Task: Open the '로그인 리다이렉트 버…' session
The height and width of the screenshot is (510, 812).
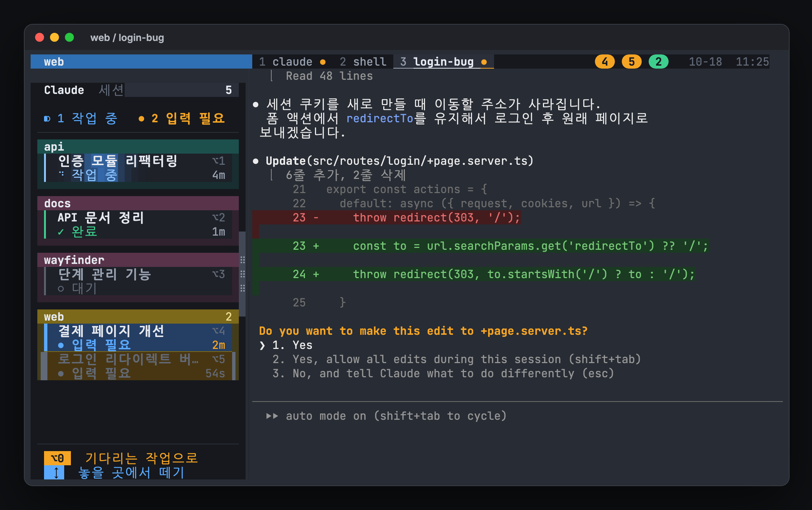Action: click(x=138, y=366)
